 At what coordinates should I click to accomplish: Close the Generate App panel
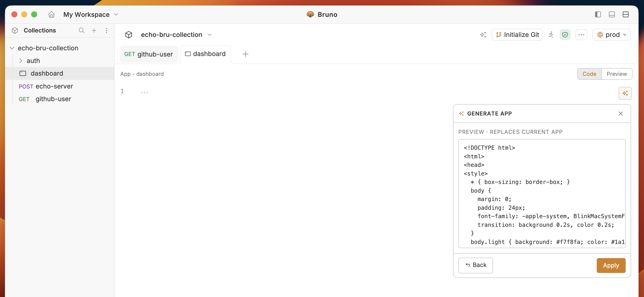(x=620, y=114)
